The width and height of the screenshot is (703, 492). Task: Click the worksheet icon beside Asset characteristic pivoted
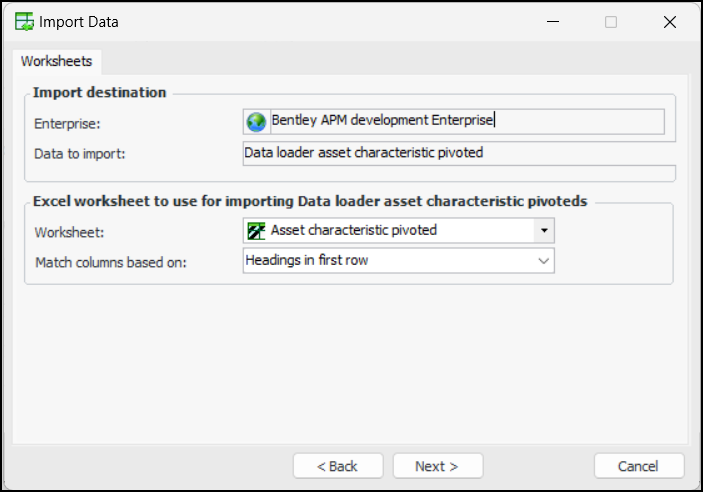[x=256, y=230]
